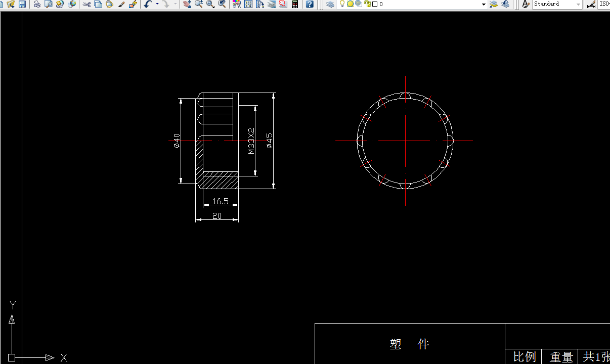The width and height of the screenshot is (610, 364).
Task: Select the 重量 title block cell
Action: pyautogui.click(x=561, y=357)
